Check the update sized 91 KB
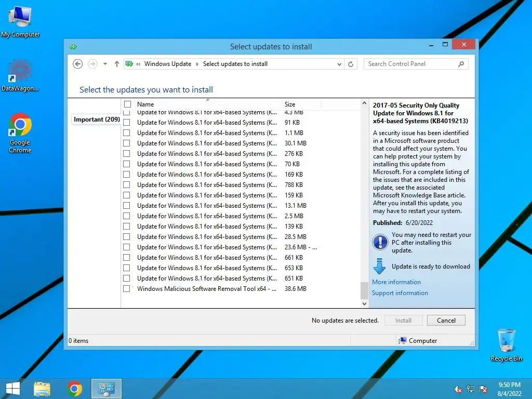Image resolution: width=532 pixels, height=399 pixels. pyautogui.click(x=127, y=123)
